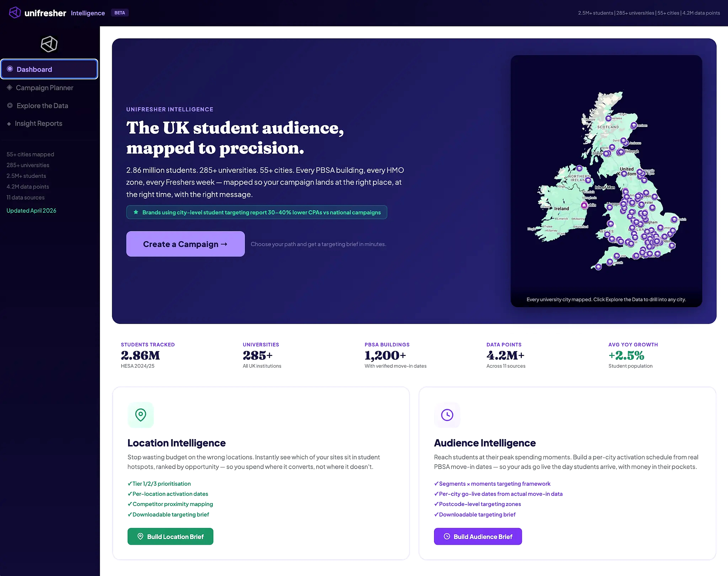
Task: Click the Location Intelligence heading
Action: coord(176,443)
